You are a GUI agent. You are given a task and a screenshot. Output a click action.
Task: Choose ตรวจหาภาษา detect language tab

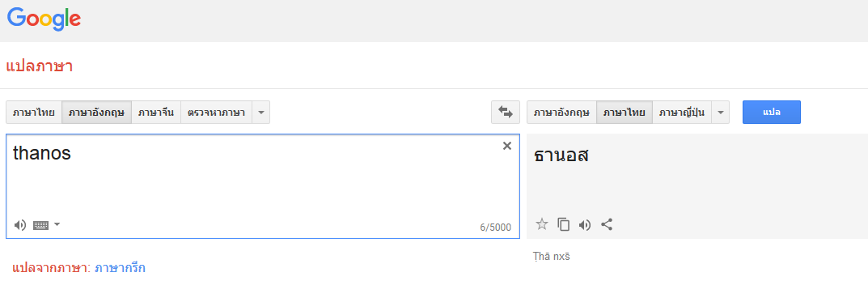(217, 113)
